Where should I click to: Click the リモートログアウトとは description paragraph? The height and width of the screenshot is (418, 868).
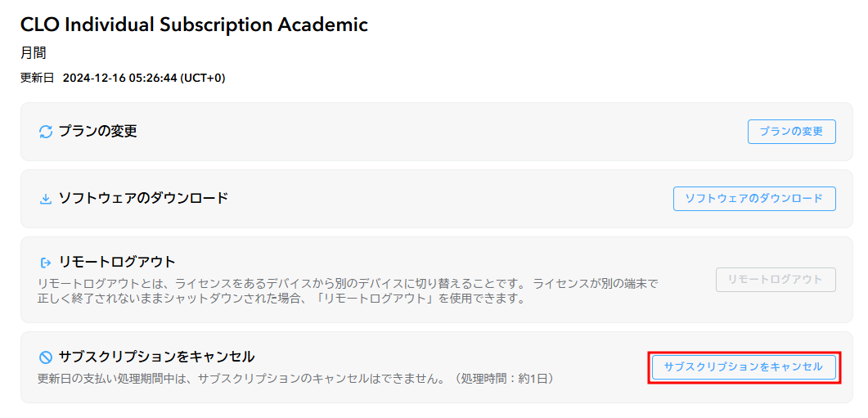[348, 292]
